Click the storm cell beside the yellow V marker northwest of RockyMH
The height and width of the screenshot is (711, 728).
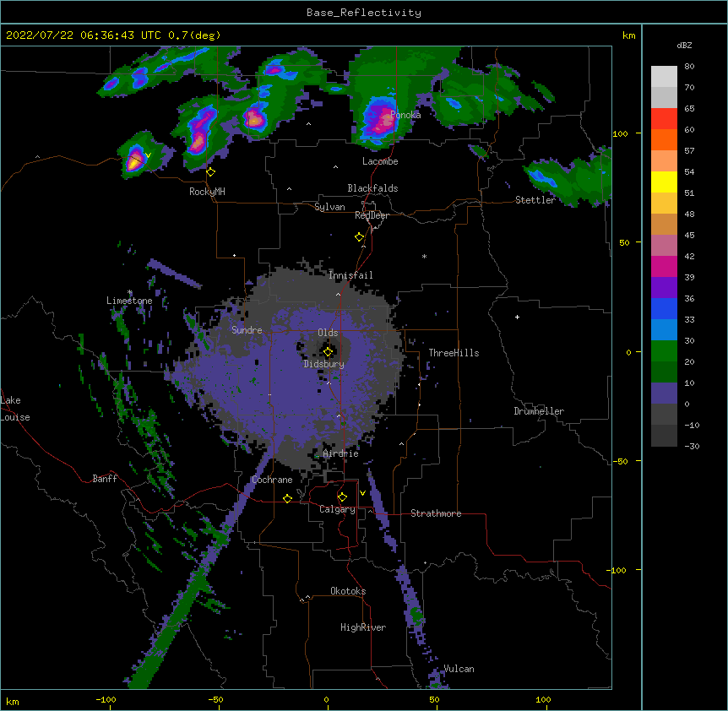134,160
